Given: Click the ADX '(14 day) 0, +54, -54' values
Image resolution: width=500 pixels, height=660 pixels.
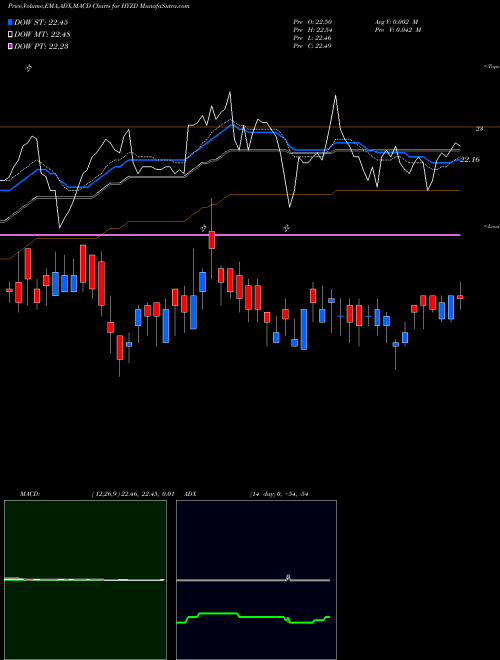Looking at the screenshot, I should [x=279, y=494].
